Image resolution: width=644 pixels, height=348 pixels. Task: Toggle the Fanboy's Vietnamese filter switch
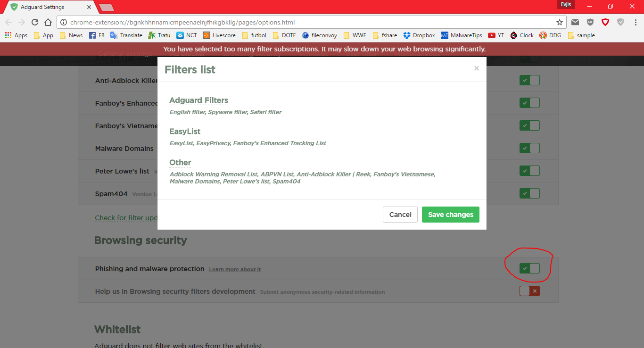pyautogui.click(x=529, y=125)
